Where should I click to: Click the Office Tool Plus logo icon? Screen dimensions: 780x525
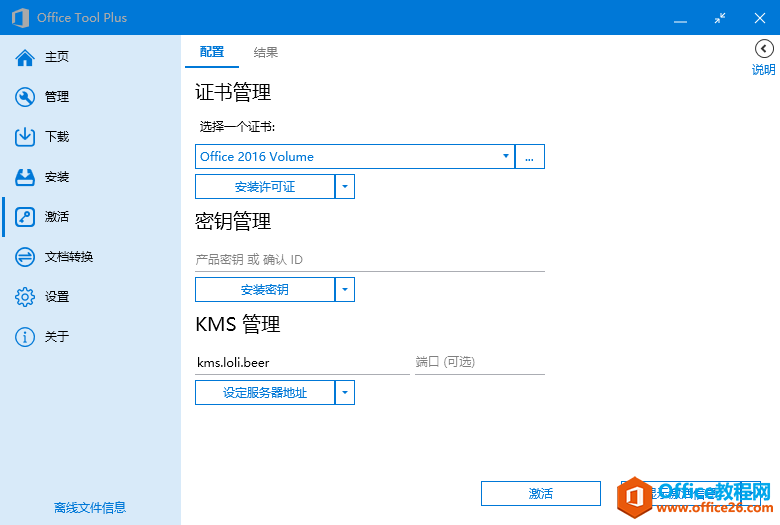[20, 18]
